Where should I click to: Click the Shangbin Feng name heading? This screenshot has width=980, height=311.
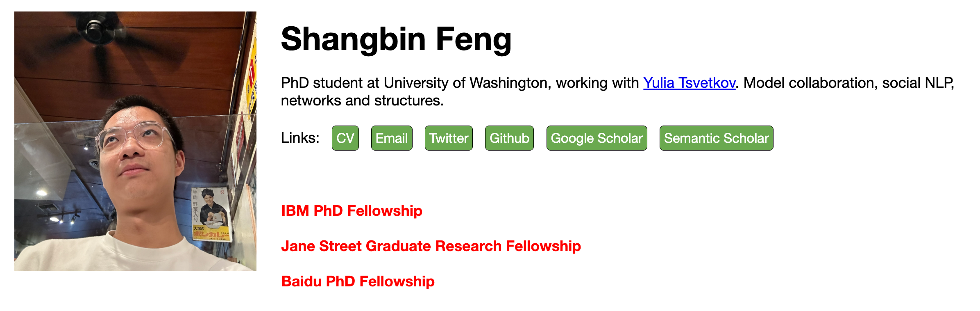pyautogui.click(x=396, y=39)
